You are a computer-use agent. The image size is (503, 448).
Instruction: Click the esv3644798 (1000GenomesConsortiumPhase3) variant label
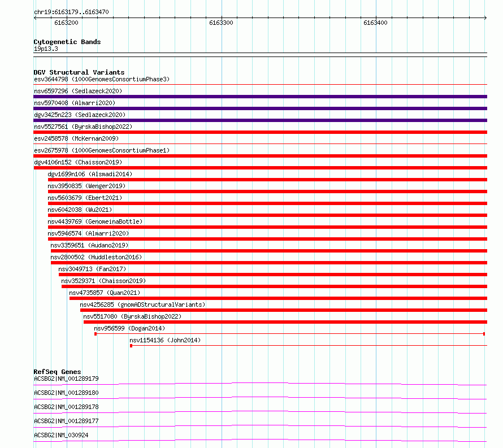pos(102,79)
